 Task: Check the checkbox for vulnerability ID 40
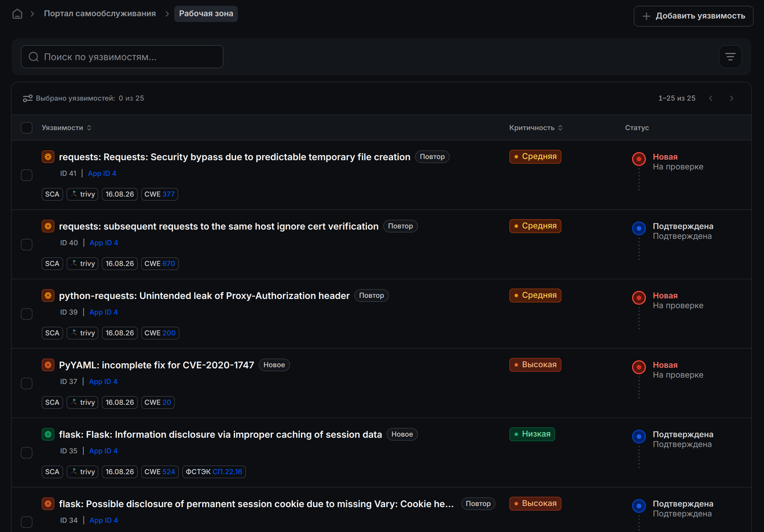pos(27,245)
